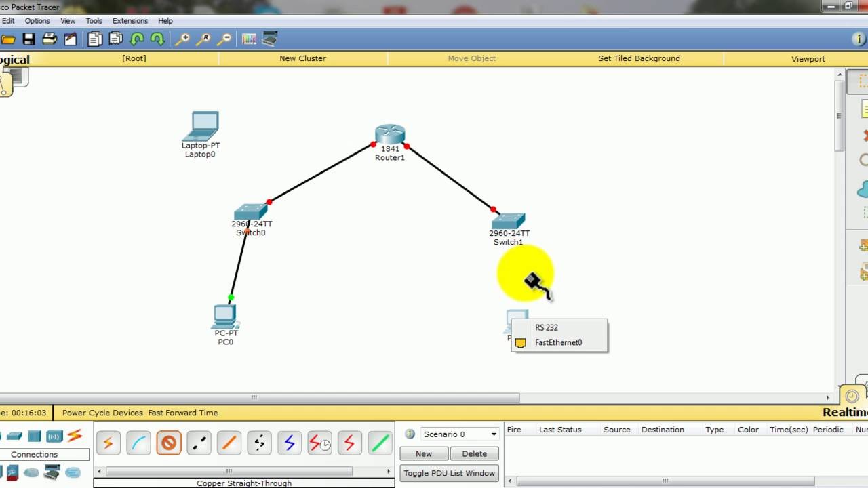Viewport: 868px width, 488px height.
Task: Select the dotted Phone cable
Action: tap(259, 443)
